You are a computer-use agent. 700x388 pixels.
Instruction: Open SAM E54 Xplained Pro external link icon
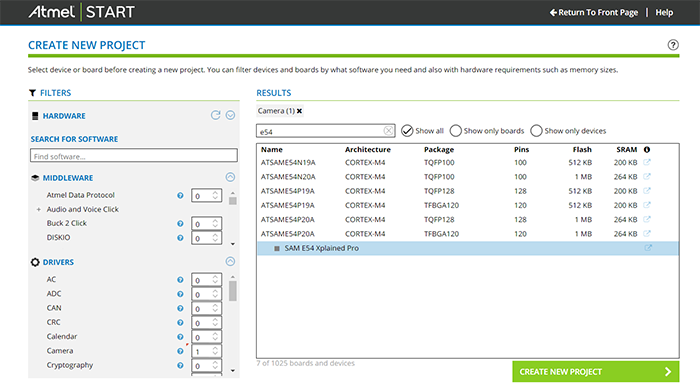648,248
